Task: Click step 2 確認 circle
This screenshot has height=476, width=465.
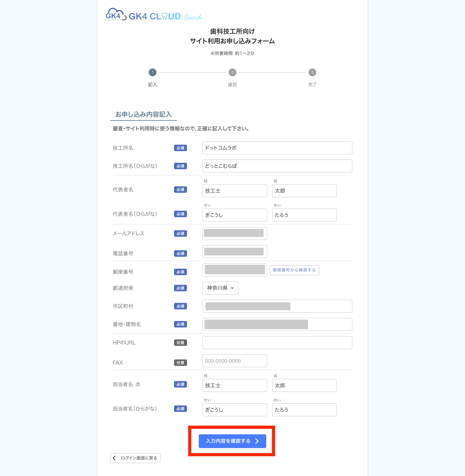Action: (x=232, y=72)
